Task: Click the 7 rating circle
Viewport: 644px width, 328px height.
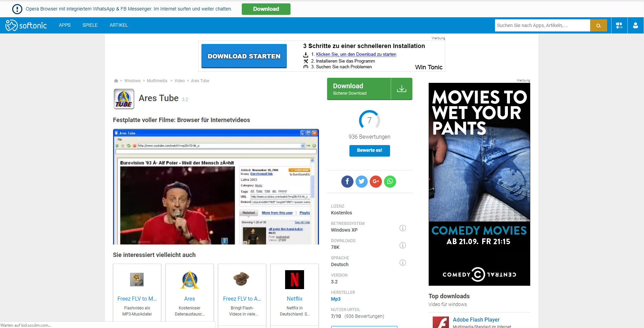Action: (x=369, y=120)
